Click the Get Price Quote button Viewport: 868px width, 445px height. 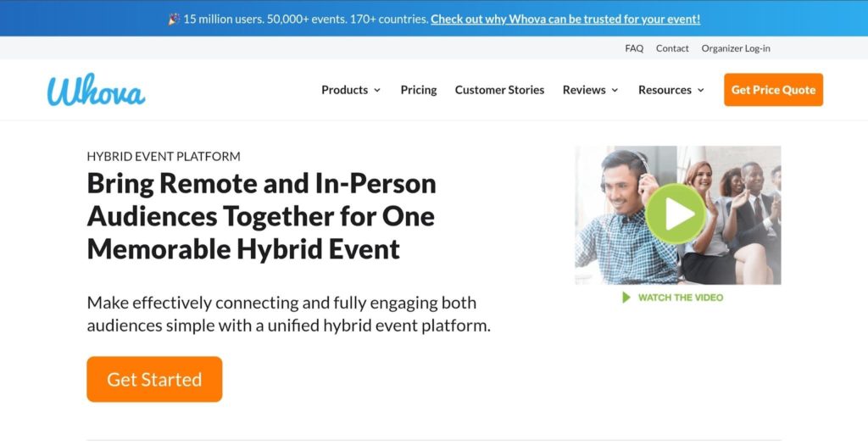773,90
